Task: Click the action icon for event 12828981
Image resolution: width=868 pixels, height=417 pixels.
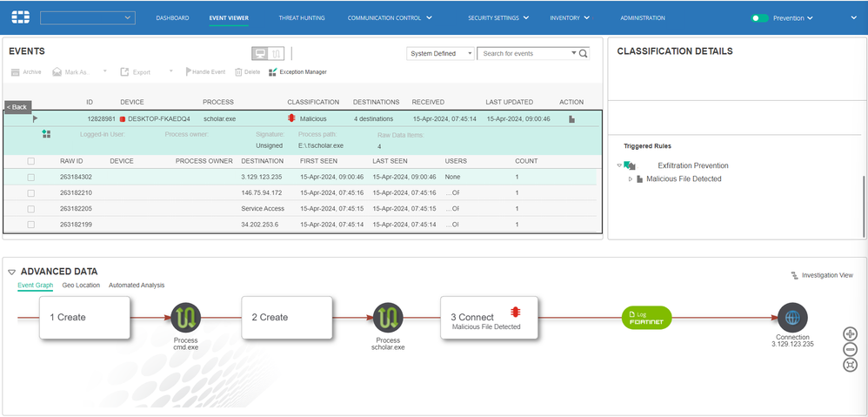Action: tap(571, 119)
